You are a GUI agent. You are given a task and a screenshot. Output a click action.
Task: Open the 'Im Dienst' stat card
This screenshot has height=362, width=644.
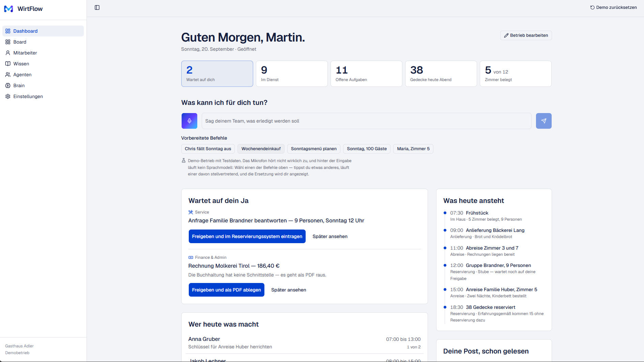point(292,74)
